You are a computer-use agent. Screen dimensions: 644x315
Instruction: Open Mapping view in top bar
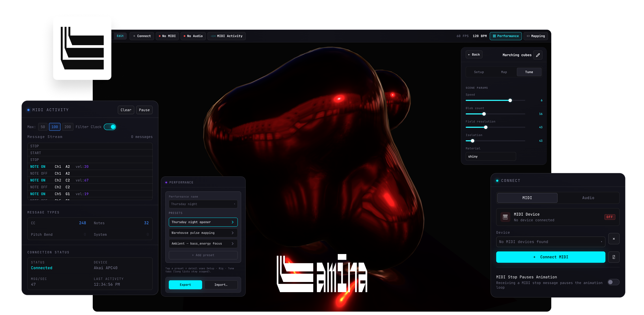[x=535, y=36]
